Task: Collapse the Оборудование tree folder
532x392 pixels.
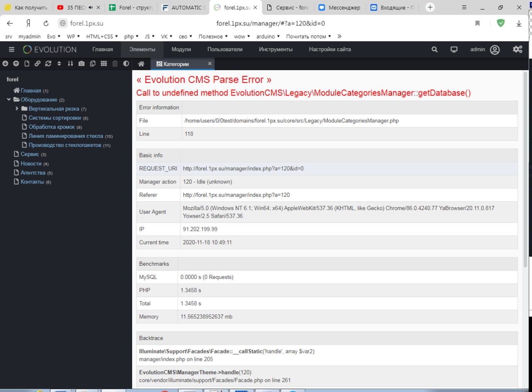Action: 9,100
